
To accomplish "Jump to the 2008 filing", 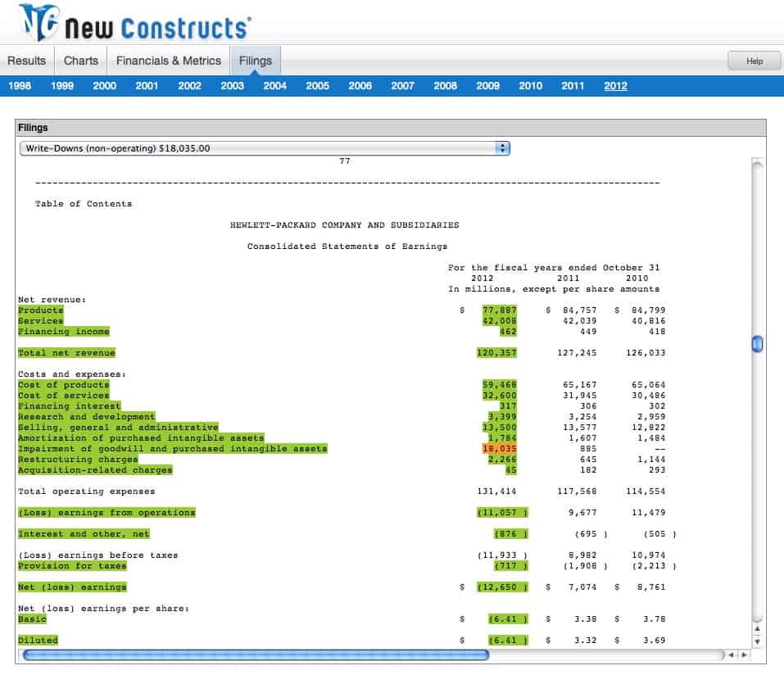I will (x=446, y=86).
